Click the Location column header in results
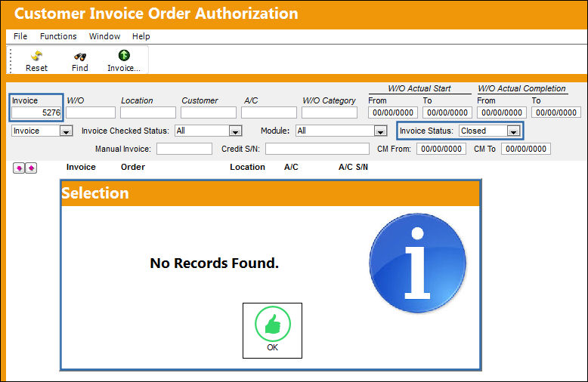588x382 pixels. [x=247, y=167]
